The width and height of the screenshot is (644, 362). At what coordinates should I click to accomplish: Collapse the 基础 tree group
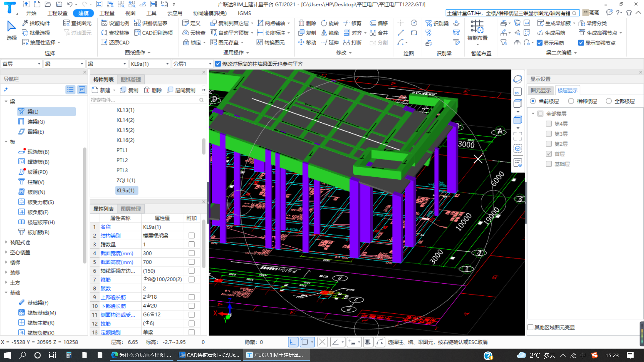click(x=6, y=293)
